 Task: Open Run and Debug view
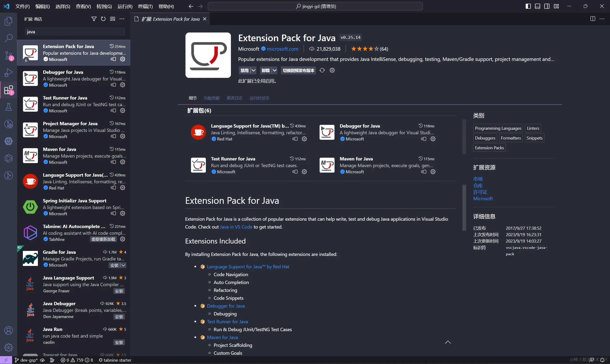pos(9,73)
